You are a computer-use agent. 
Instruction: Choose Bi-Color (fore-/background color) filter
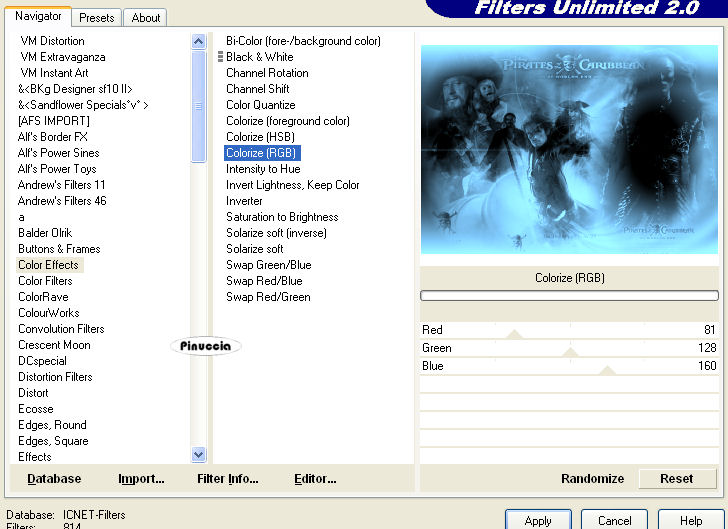pos(303,41)
